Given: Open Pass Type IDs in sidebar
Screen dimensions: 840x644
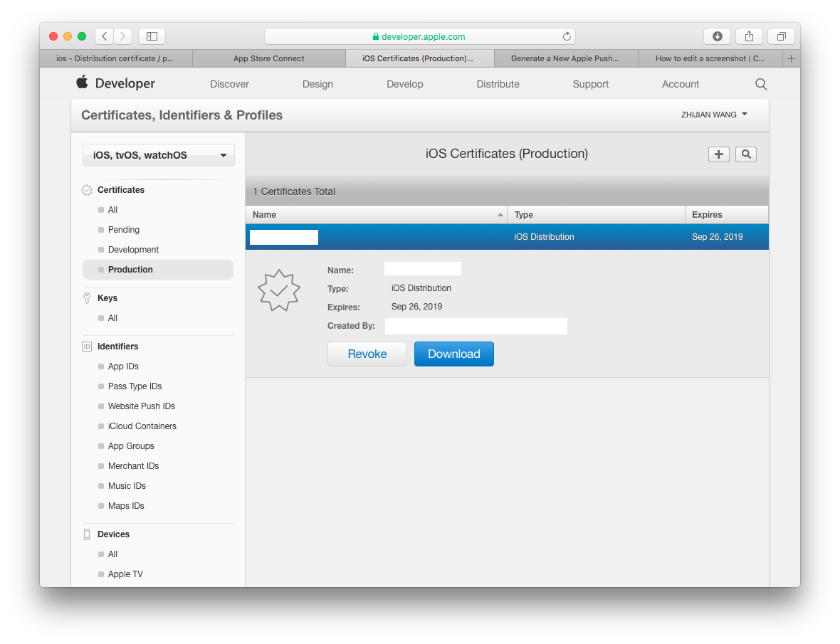Looking at the screenshot, I should coord(135,386).
